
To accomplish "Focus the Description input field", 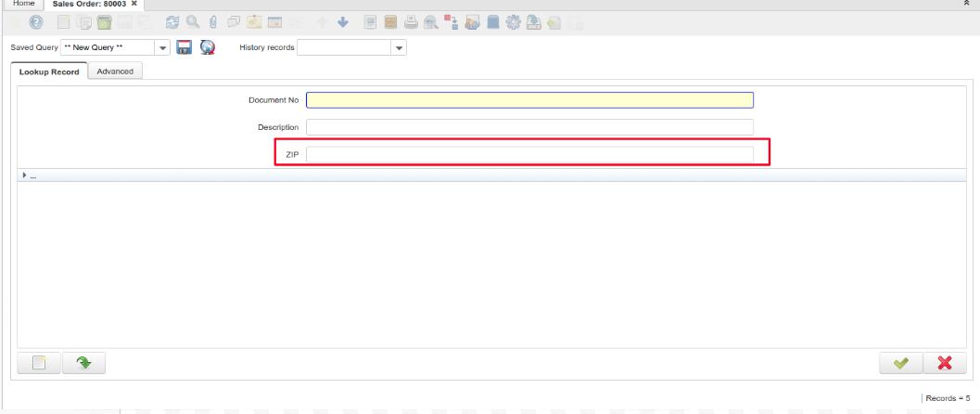I will click(529, 127).
